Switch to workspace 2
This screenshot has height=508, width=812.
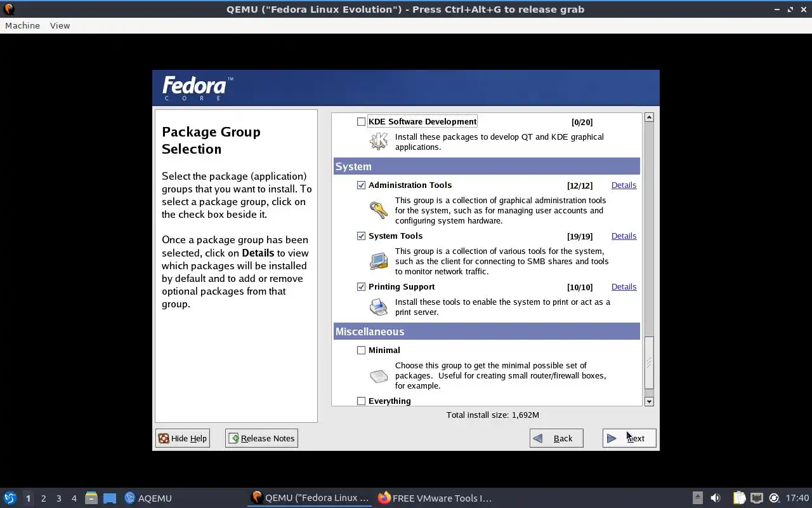pyautogui.click(x=43, y=498)
